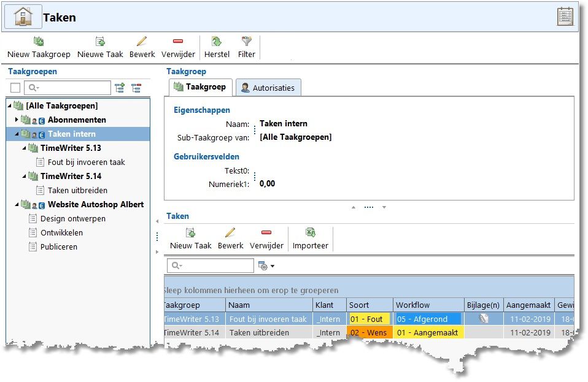Click Verwijder in the main toolbar

tap(178, 42)
